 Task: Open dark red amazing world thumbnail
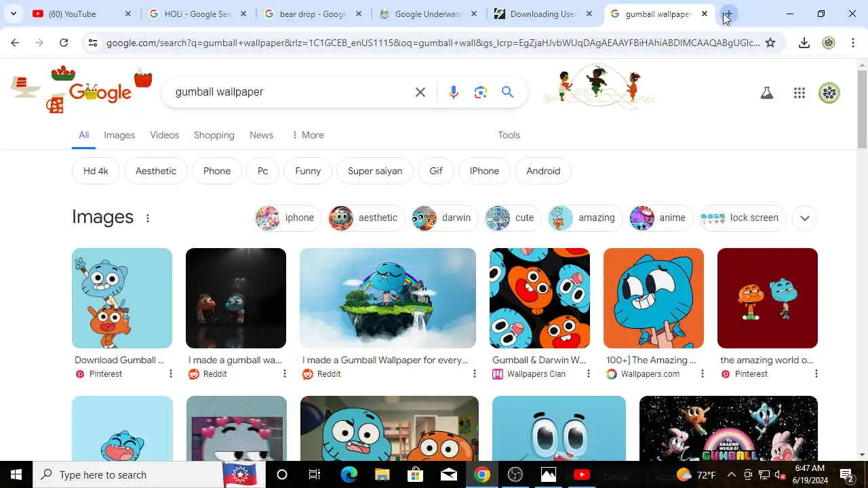click(768, 298)
